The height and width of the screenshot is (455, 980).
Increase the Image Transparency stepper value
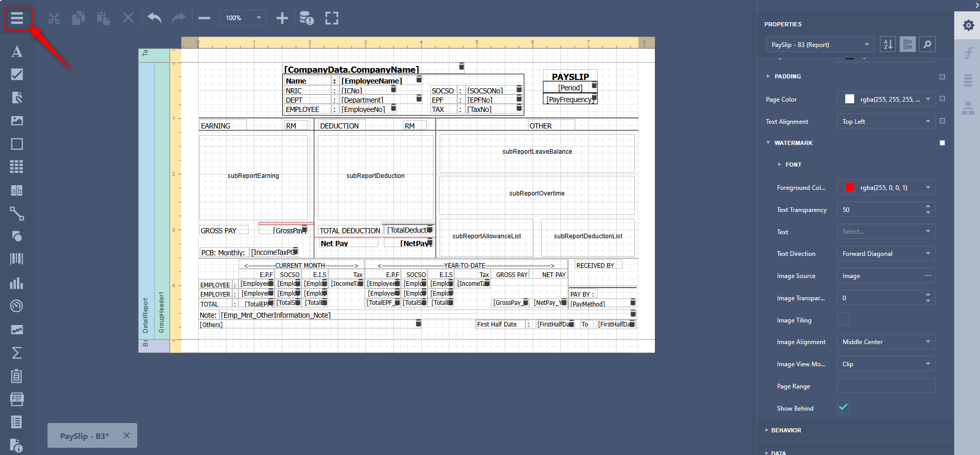click(928, 295)
